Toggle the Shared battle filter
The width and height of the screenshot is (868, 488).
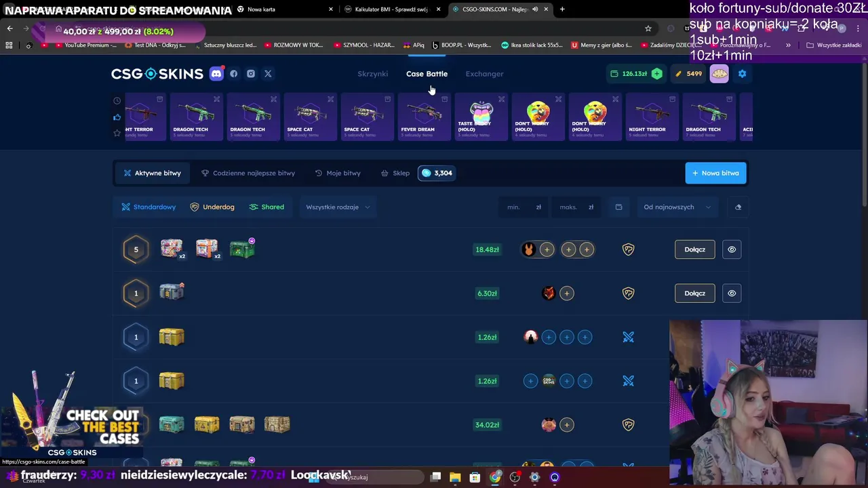(267, 207)
